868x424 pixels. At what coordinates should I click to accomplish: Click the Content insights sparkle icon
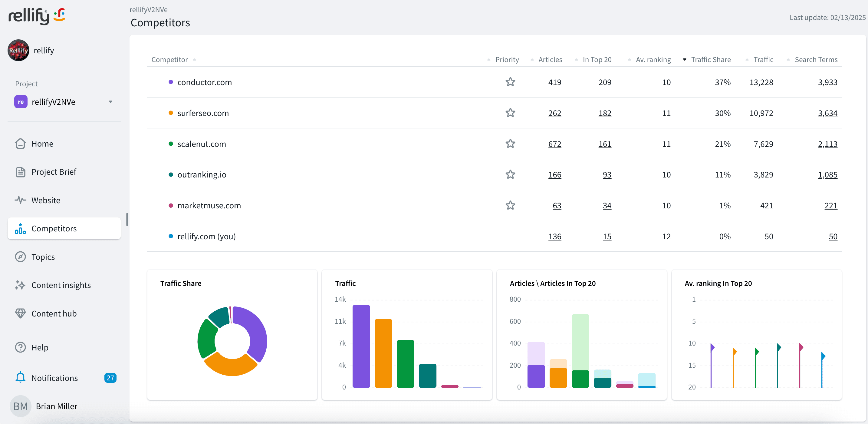pyautogui.click(x=20, y=285)
